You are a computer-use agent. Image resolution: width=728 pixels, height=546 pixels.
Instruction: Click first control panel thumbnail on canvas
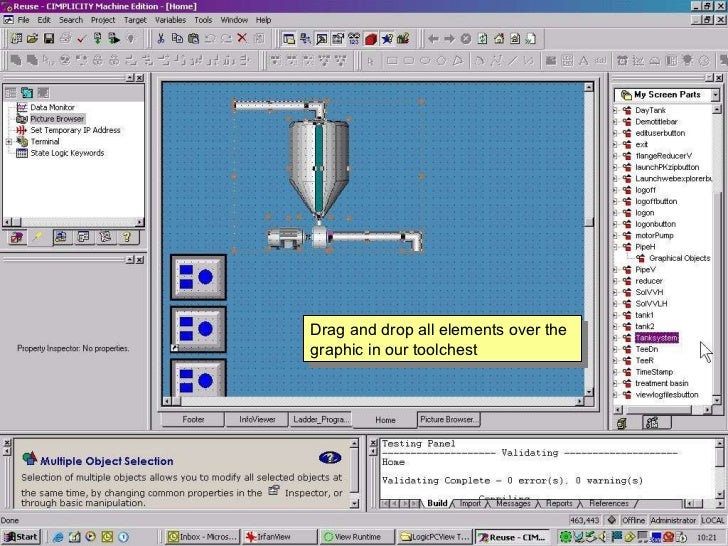point(198,277)
